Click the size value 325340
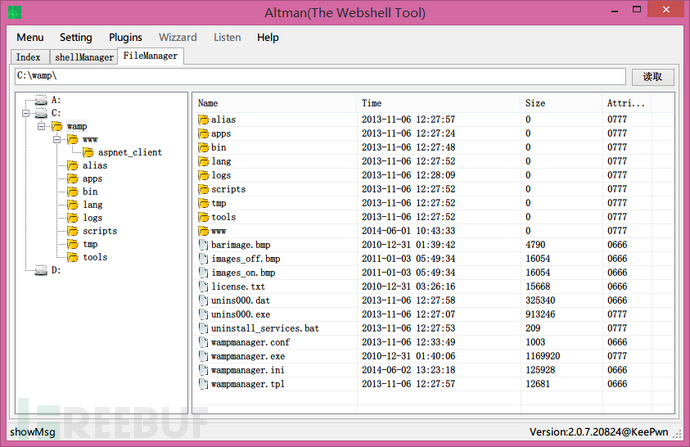 pyautogui.click(x=540, y=300)
